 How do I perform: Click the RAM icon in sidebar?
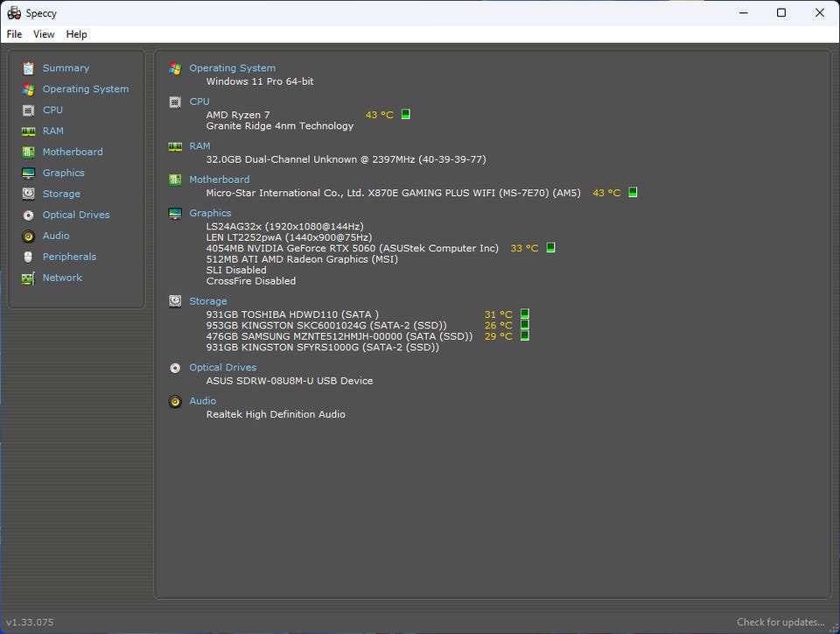[28, 131]
